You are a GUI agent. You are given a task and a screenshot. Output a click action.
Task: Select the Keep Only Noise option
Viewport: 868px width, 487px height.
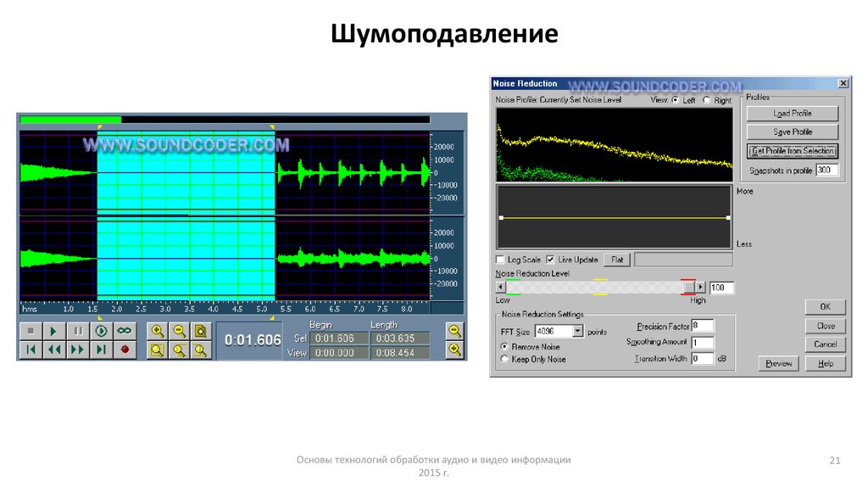pyautogui.click(x=504, y=360)
